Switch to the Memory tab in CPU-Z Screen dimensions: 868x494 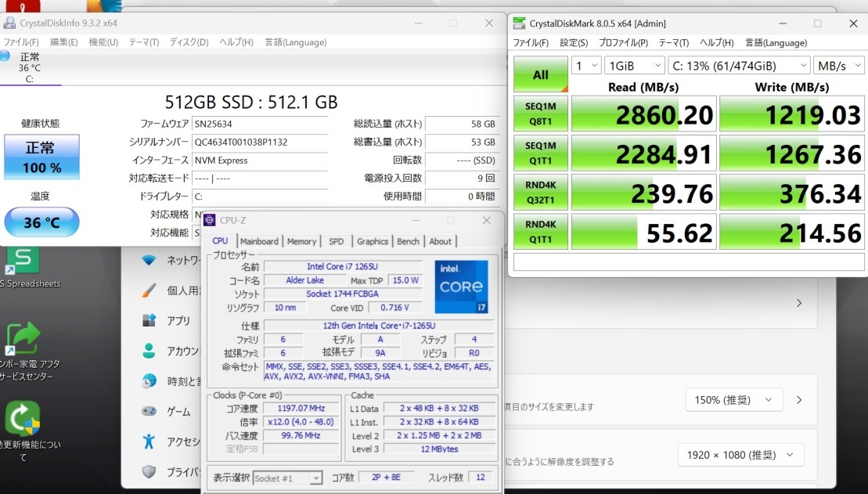[x=301, y=241]
